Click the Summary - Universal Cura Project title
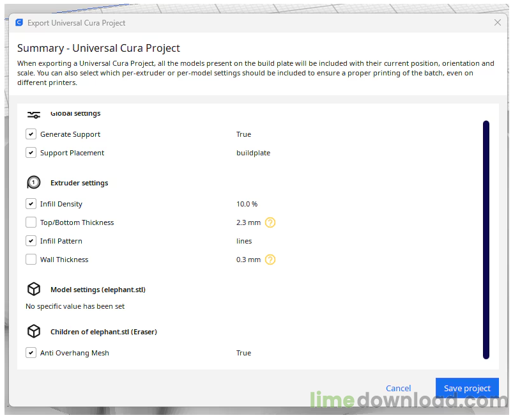This screenshot has width=513, height=420. click(98, 48)
